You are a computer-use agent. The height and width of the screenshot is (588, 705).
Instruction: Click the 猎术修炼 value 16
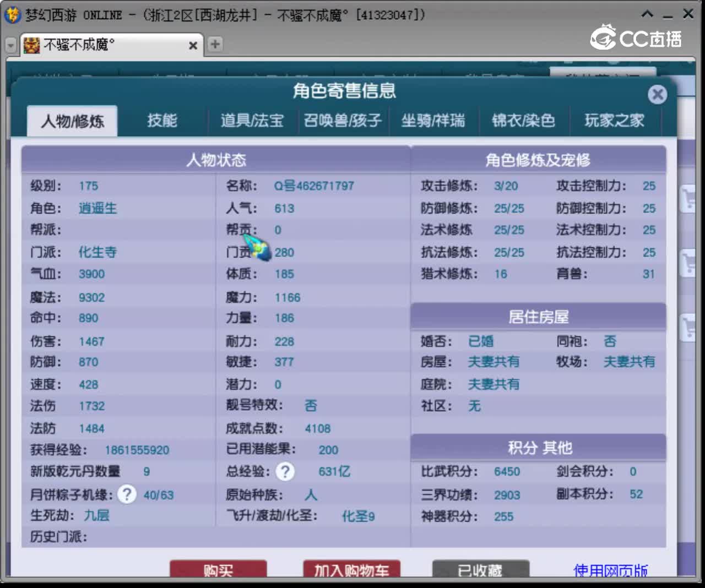pyautogui.click(x=500, y=274)
